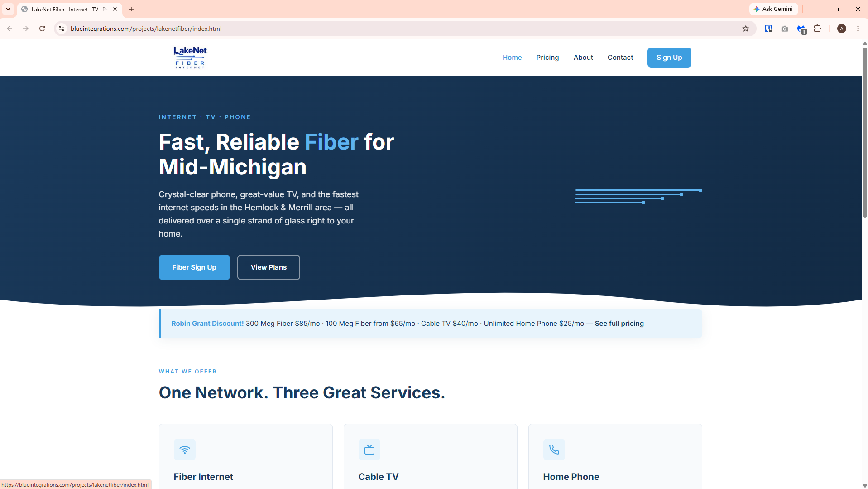The width and height of the screenshot is (868, 489).
Task: Click the camera screenshot extension icon
Action: 785,29
